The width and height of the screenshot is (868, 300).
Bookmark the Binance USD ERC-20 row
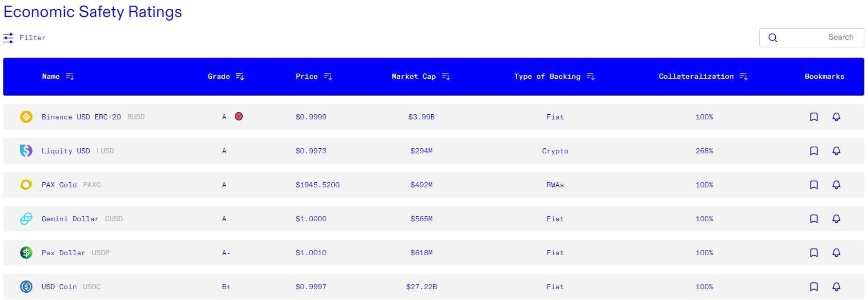(814, 117)
